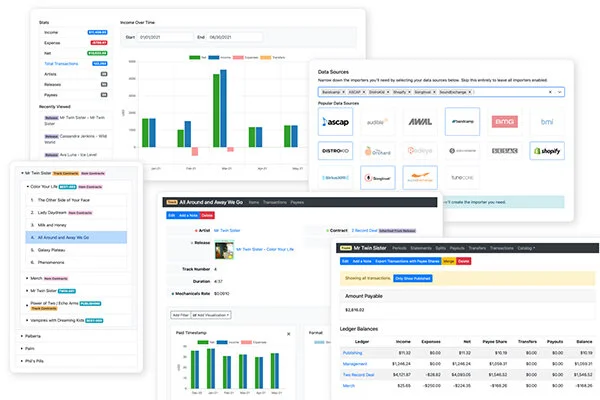
Task: Expand the Merch tree node
Action: point(27,278)
